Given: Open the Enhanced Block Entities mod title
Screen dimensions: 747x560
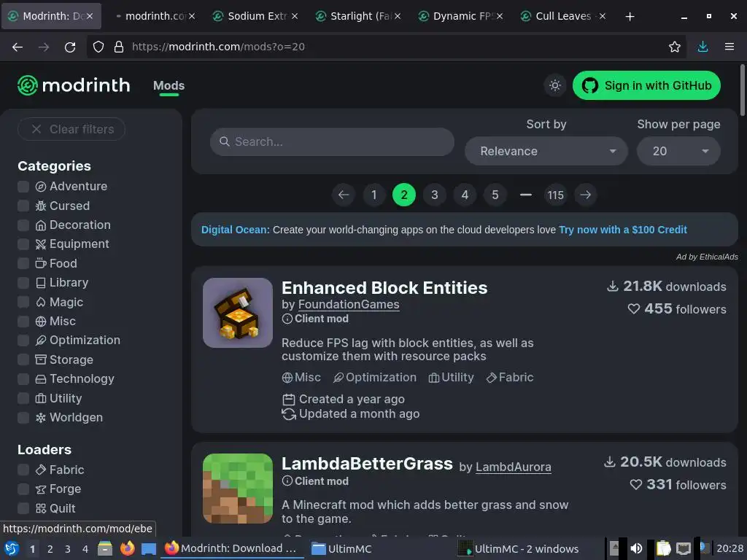Looking at the screenshot, I should click(384, 288).
